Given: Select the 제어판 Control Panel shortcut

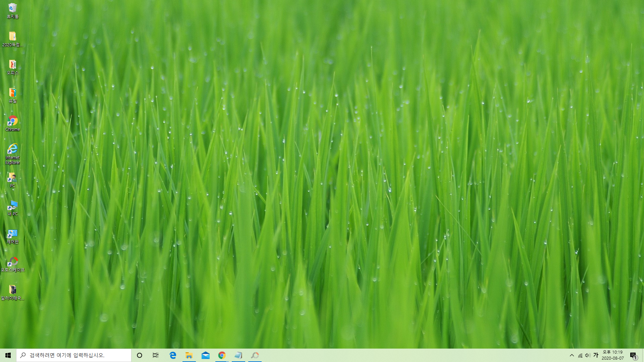Looking at the screenshot, I should [x=12, y=236].
